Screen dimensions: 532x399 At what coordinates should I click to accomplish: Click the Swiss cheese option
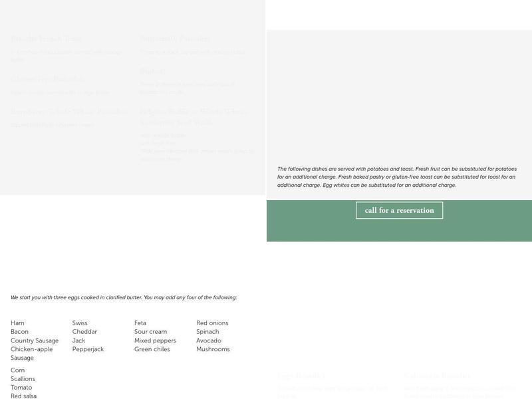coord(80,323)
